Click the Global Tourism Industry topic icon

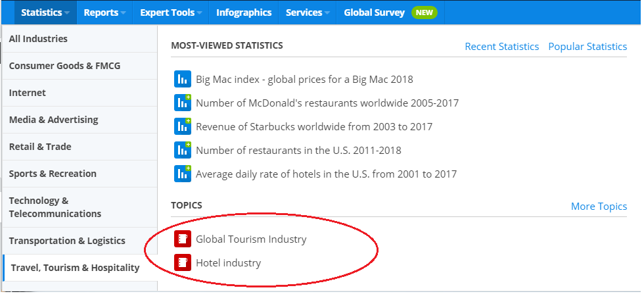tap(182, 239)
